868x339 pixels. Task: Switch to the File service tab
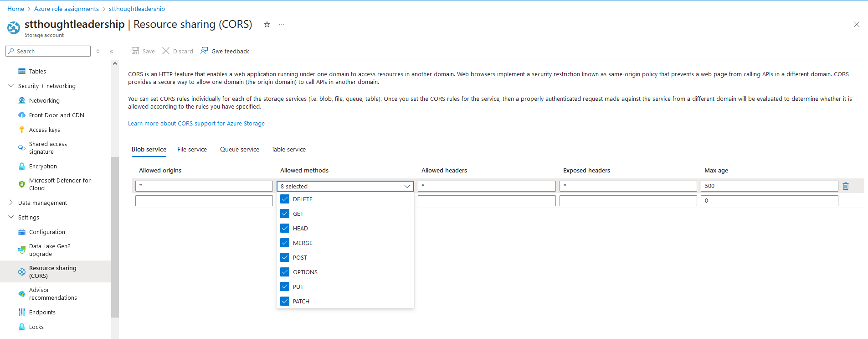[192, 149]
